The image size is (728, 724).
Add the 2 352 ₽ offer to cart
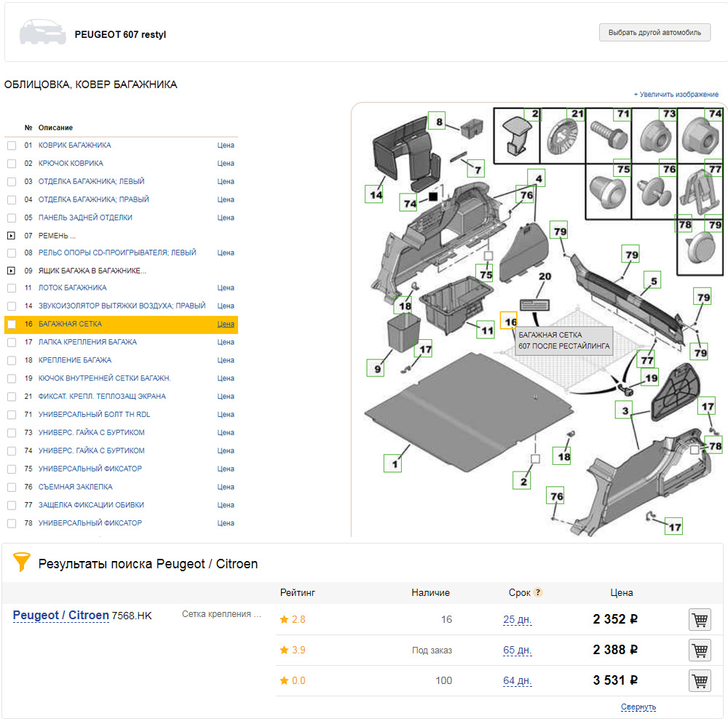699,620
